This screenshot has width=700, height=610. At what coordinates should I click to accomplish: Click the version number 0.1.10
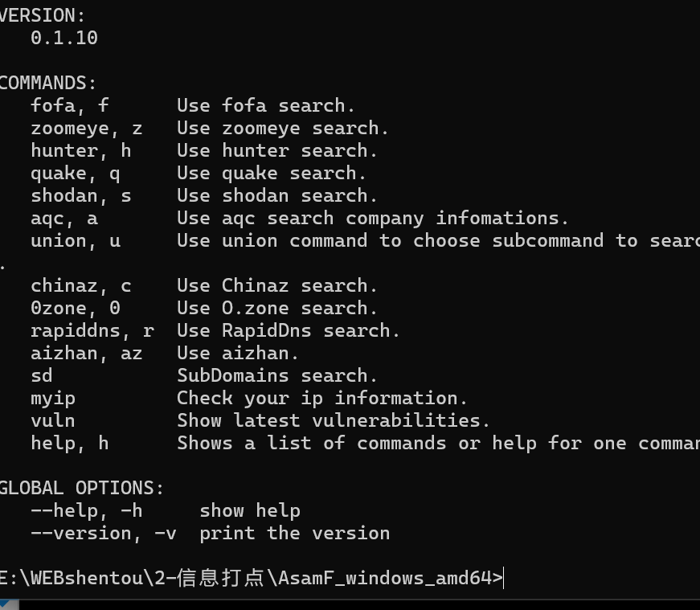(x=64, y=38)
